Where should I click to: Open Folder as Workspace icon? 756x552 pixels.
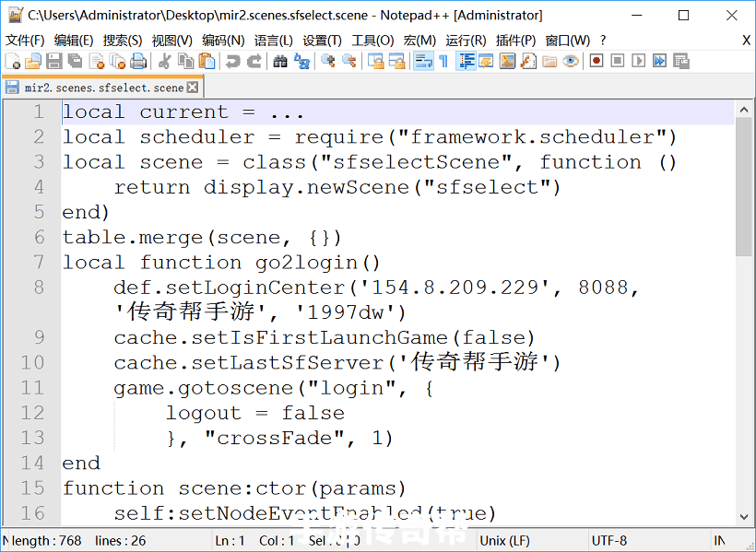[549, 62]
